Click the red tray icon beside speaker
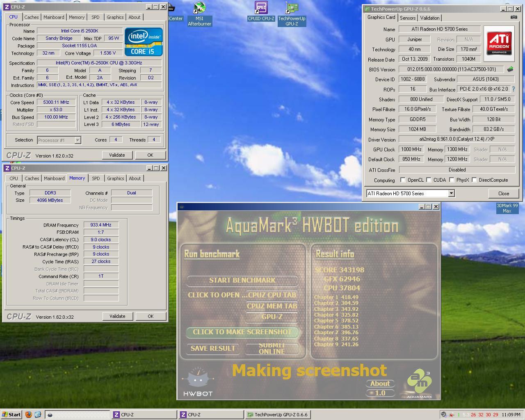This screenshot has width=525, height=420. 451,415
